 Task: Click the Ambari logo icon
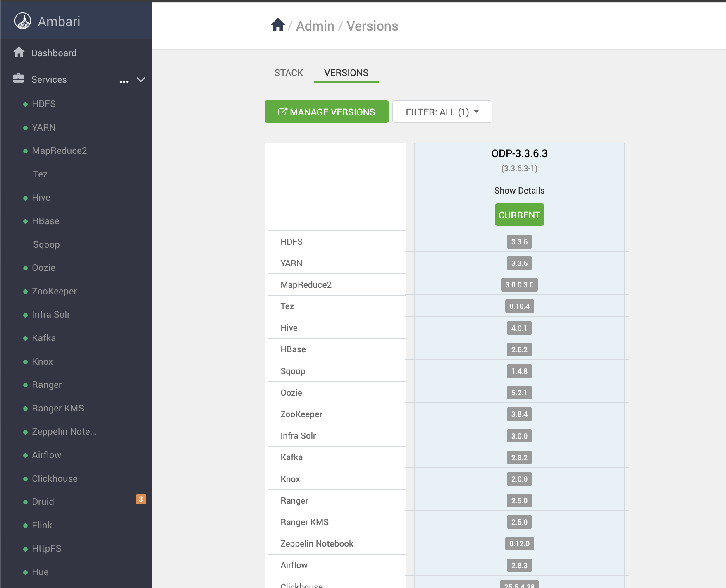point(23,21)
